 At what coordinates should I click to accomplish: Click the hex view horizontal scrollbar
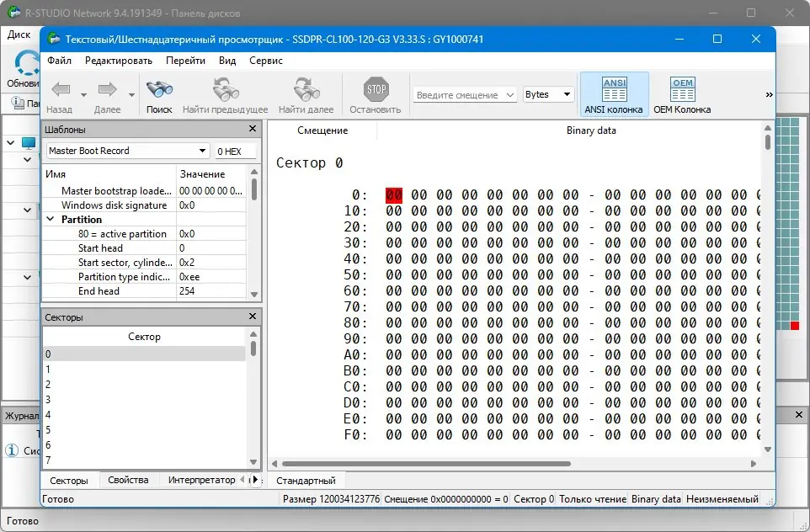point(427,463)
